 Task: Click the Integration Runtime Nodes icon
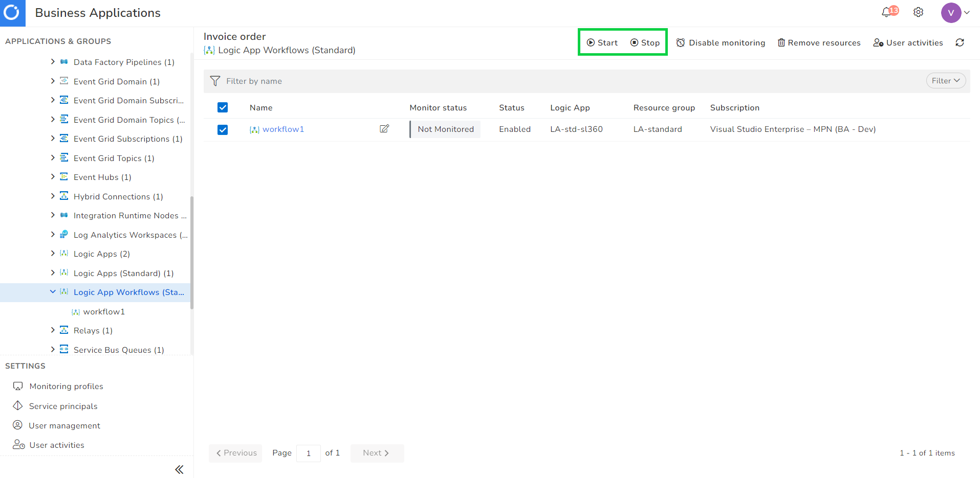tap(64, 215)
